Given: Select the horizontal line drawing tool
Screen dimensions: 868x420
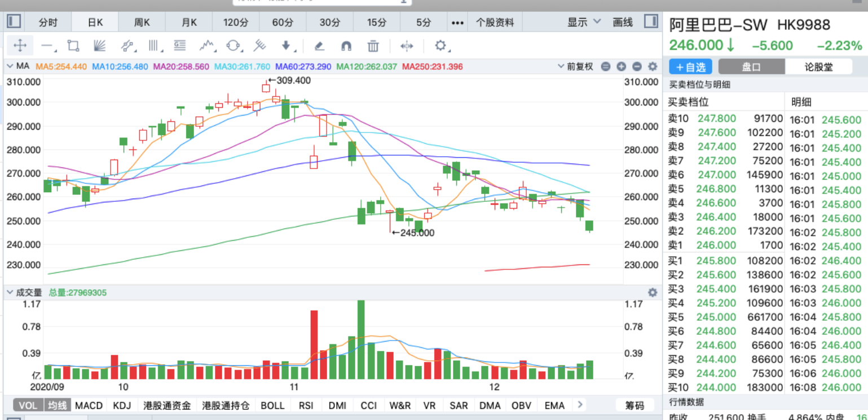Looking at the screenshot, I should click(48, 46).
